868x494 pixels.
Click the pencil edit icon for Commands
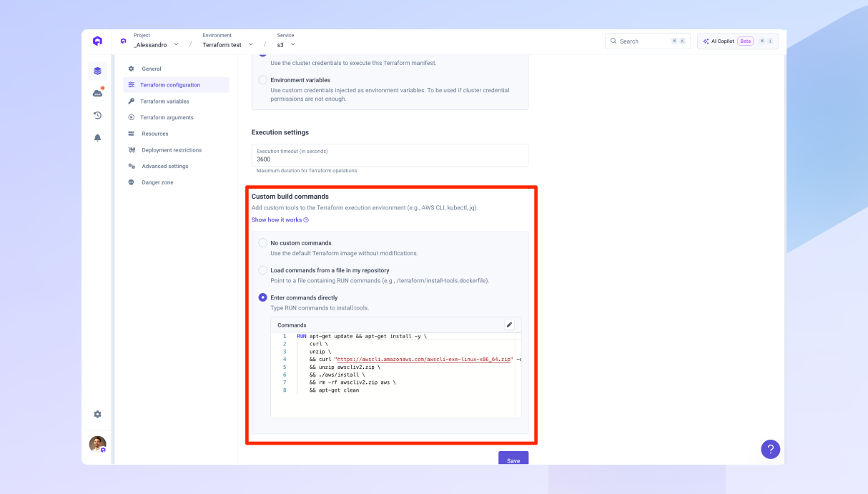click(509, 325)
